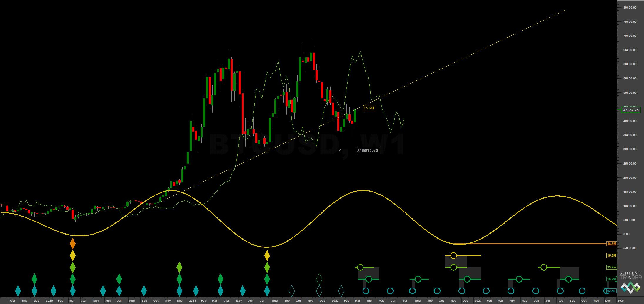Click the light-green circle at March 2022

361,267
